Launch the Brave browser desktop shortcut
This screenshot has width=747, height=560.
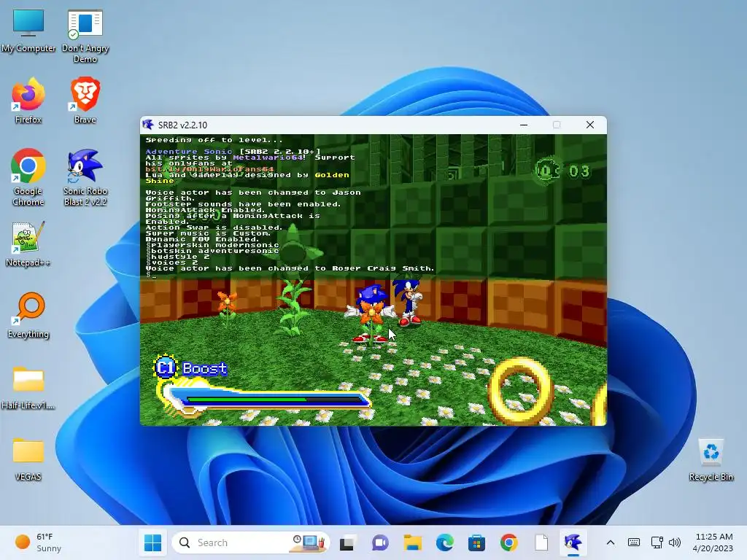(x=85, y=101)
